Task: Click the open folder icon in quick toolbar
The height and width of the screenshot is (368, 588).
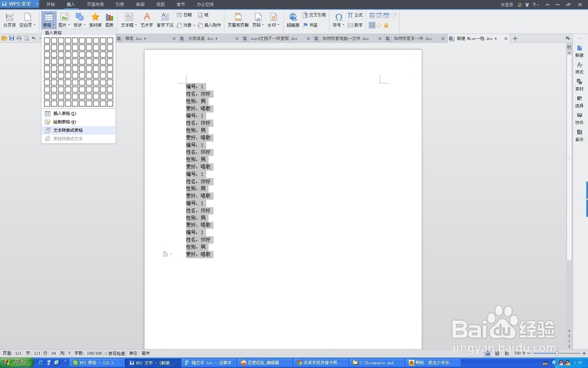Action: 5,38
